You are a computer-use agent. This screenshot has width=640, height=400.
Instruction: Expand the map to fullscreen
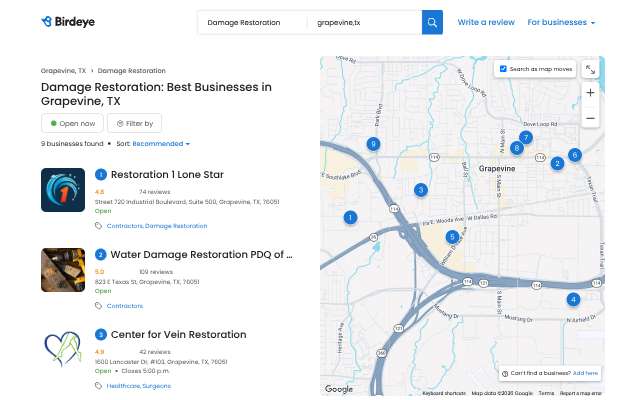click(x=590, y=70)
